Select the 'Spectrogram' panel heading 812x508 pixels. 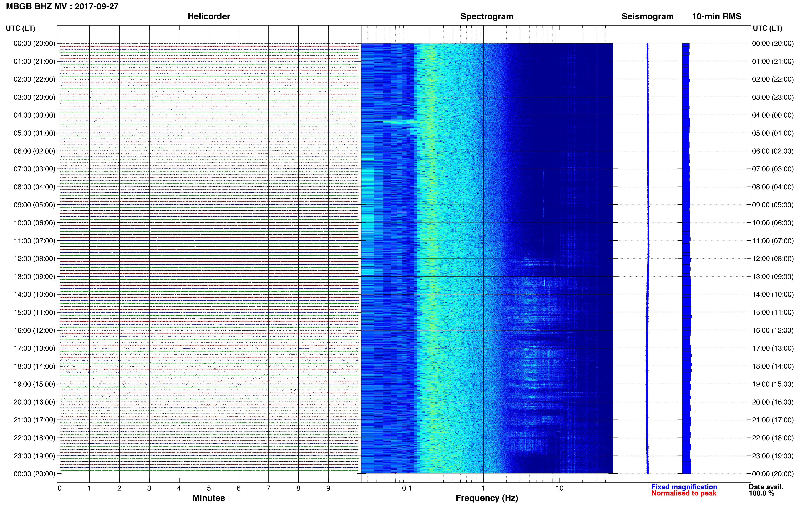(x=487, y=16)
